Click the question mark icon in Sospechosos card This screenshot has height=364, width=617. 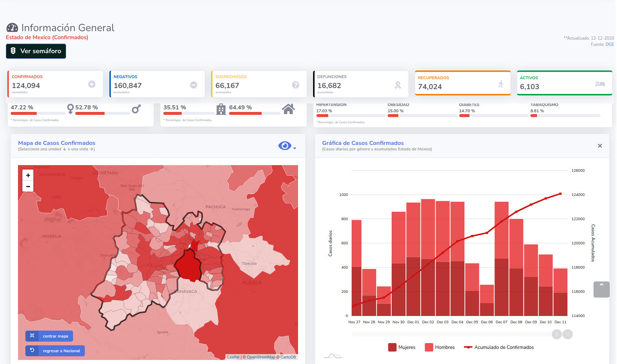(x=295, y=85)
